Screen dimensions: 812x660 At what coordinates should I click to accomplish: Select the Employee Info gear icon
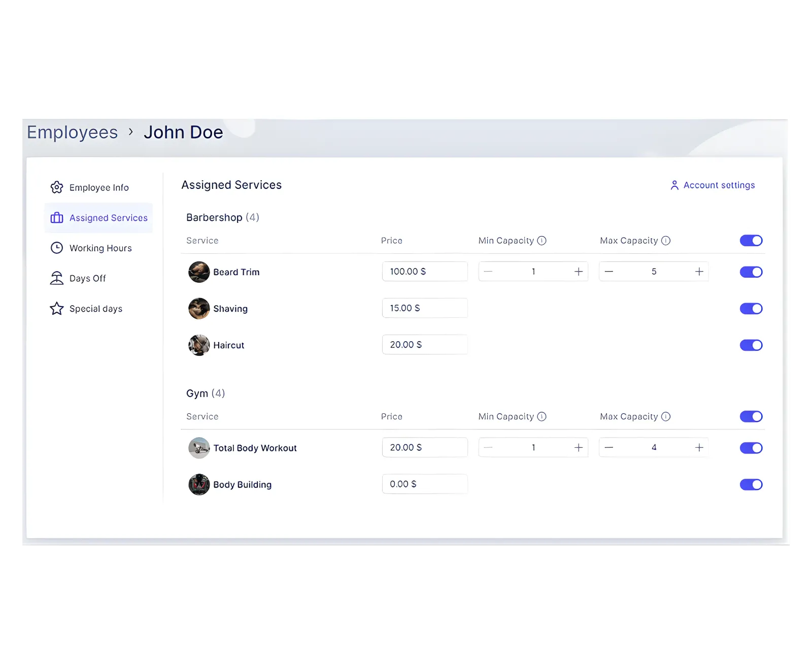pyautogui.click(x=57, y=187)
